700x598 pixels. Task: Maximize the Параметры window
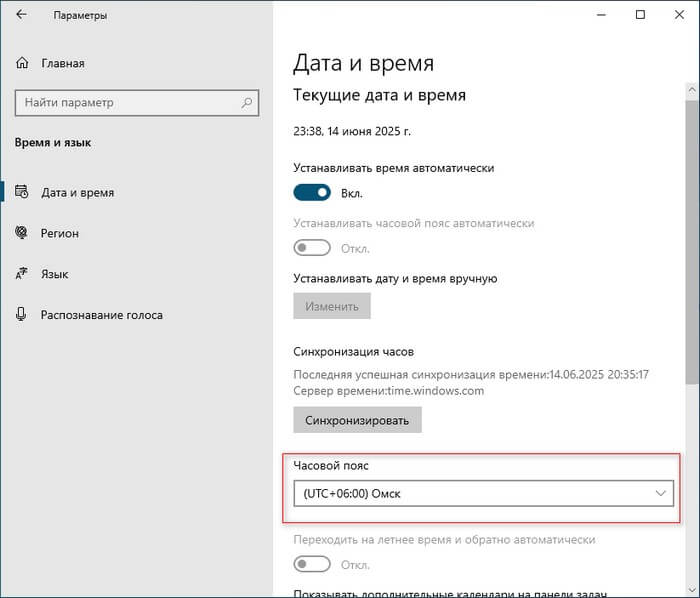click(640, 15)
